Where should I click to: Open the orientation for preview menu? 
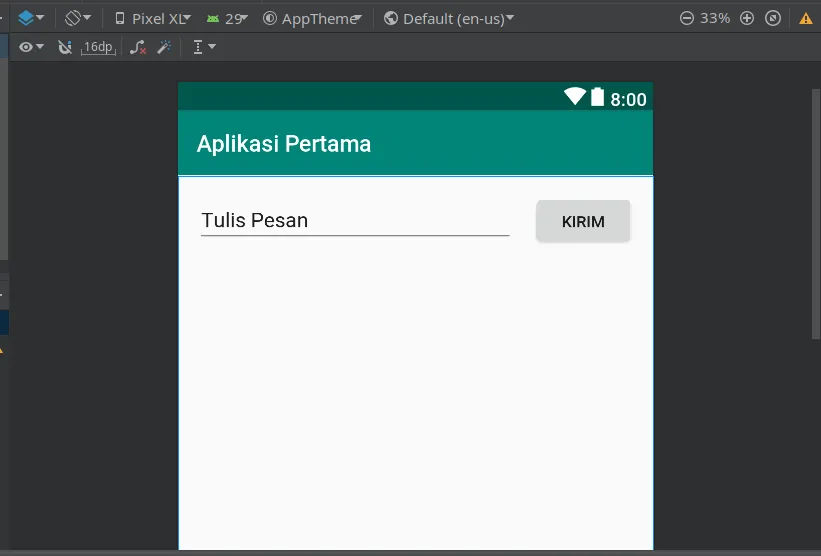click(x=77, y=18)
